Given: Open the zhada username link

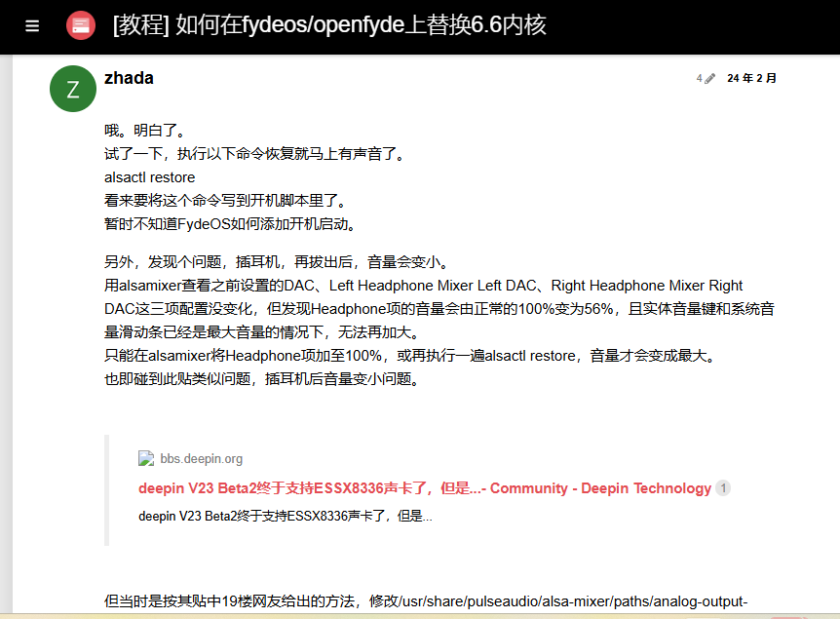Looking at the screenshot, I should coord(129,78).
